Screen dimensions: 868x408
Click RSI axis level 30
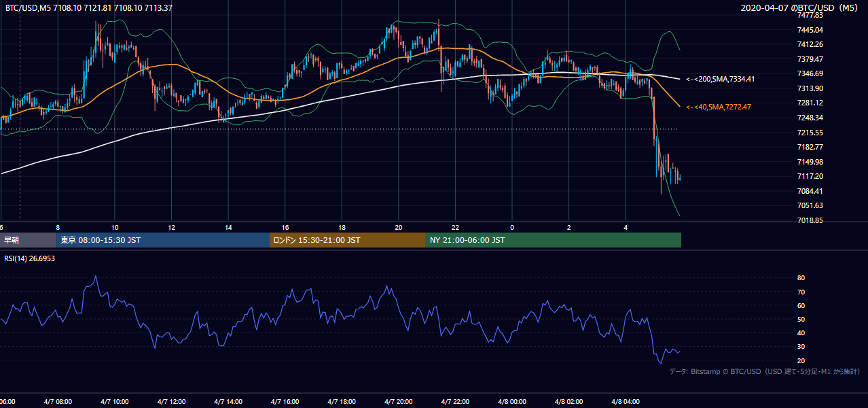[x=801, y=347]
